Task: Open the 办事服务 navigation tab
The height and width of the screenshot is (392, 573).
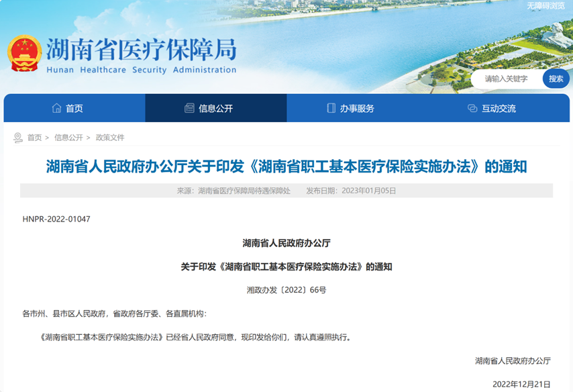Action: pos(357,108)
